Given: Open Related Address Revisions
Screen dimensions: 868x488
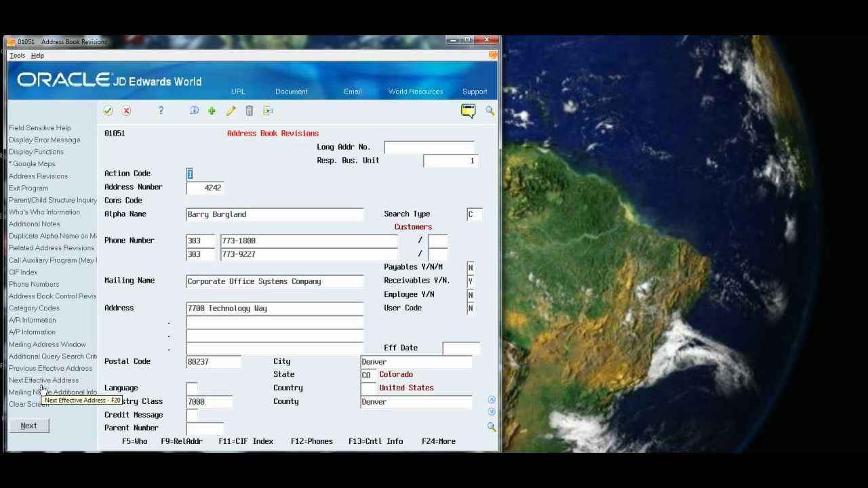Looking at the screenshot, I should pyautogui.click(x=52, y=248).
